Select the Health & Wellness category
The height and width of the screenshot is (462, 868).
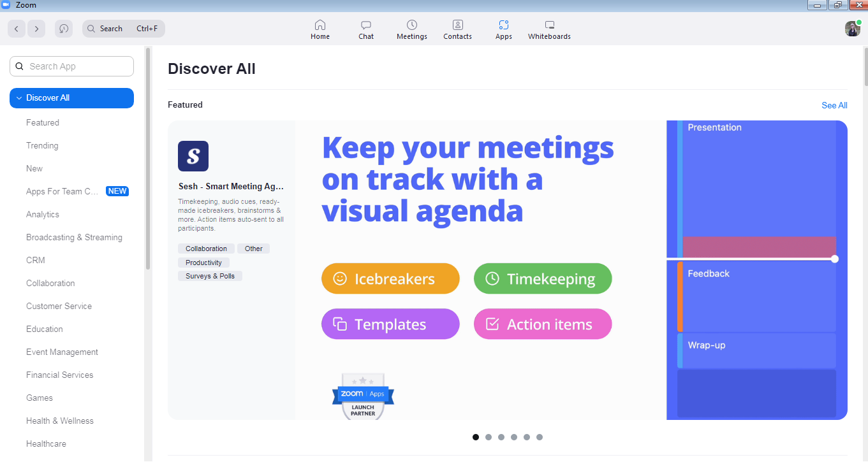tap(60, 421)
